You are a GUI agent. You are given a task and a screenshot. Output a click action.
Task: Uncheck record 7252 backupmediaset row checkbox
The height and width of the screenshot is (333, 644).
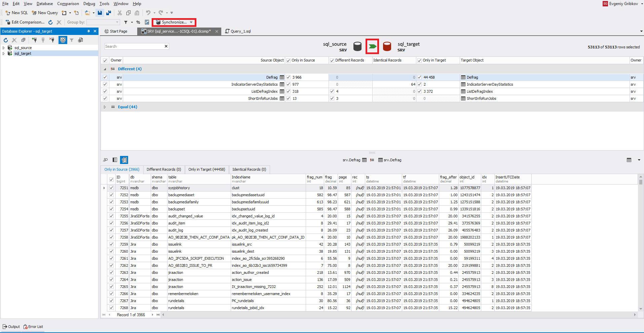coord(111,195)
